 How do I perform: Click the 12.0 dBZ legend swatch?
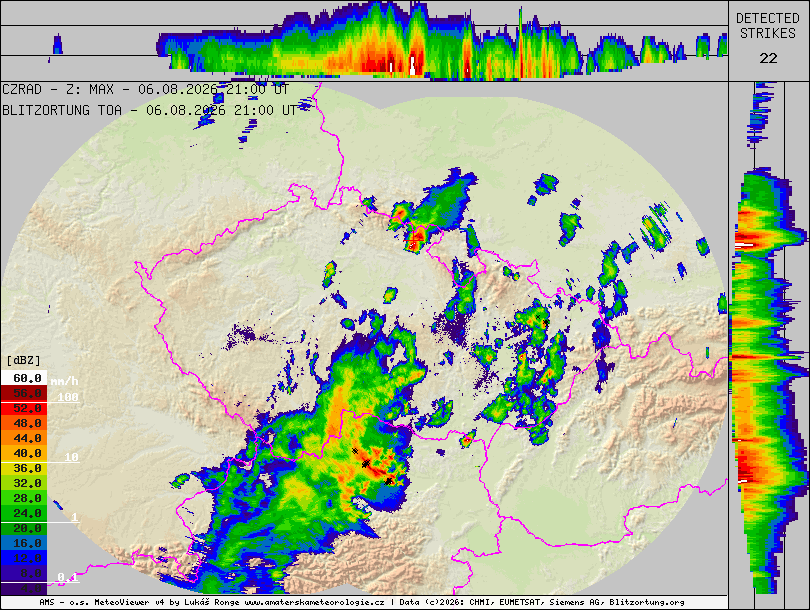(x=24, y=558)
